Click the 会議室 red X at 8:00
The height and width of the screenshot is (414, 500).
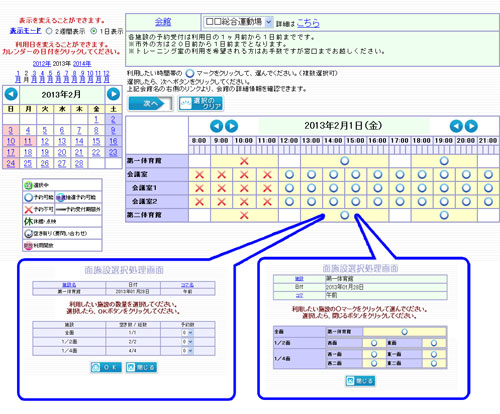click(x=199, y=175)
